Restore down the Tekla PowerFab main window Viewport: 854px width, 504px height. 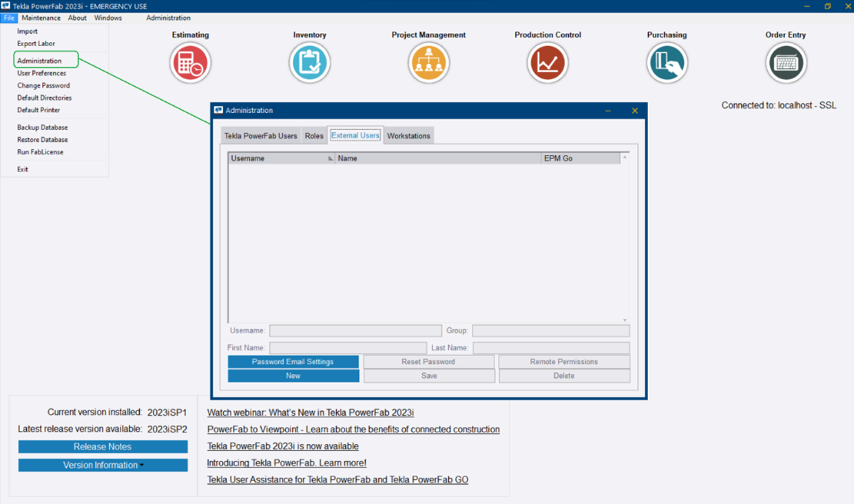[828, 6]
